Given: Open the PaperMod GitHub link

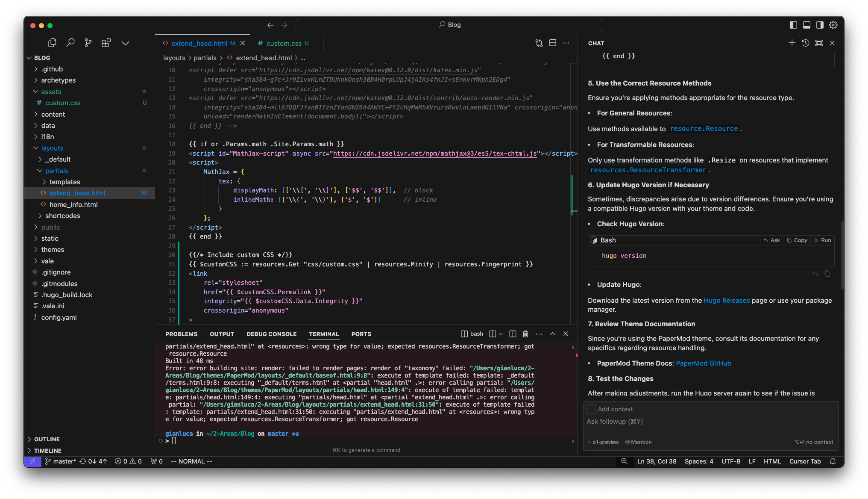Looking at the screenshot, I should [703, 363].
